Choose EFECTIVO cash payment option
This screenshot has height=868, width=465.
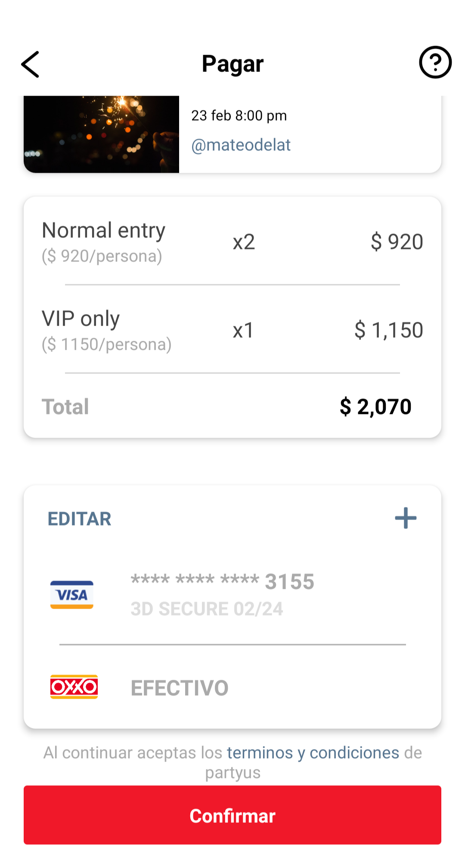(x=180, y=688)
